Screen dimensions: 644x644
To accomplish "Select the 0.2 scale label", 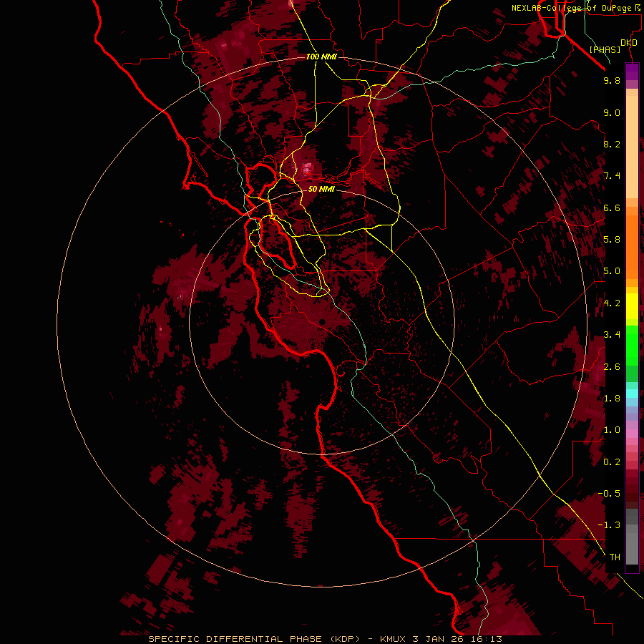I will pos(612,462).
